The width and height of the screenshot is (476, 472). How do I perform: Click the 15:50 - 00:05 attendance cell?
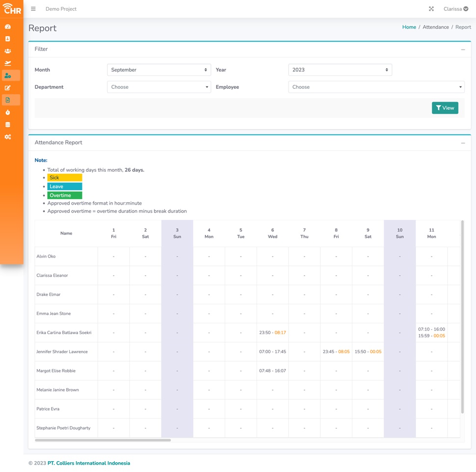pos(368,351)
